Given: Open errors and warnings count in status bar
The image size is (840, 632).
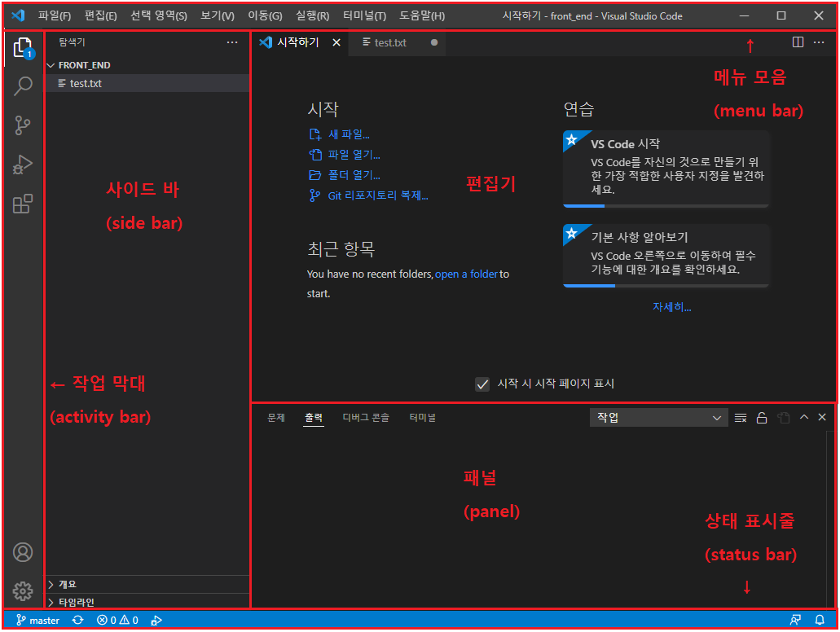Looking at the screenshot, I should [117, 621].
